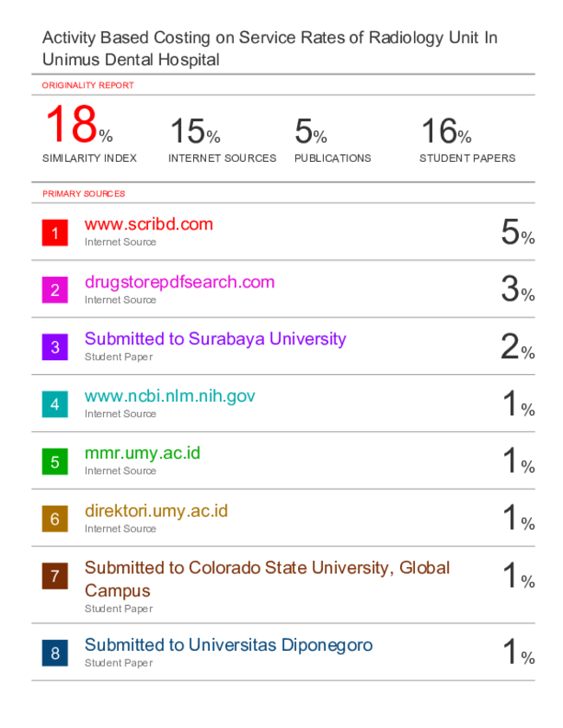The image size is (563, 728).
Task: Click the 16% student papers figure
Action: [446, 131]
